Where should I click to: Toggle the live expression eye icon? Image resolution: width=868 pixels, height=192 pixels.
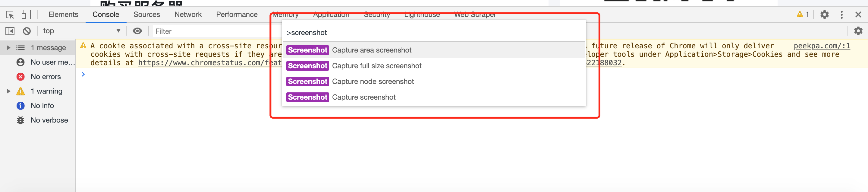click(137, 31)
